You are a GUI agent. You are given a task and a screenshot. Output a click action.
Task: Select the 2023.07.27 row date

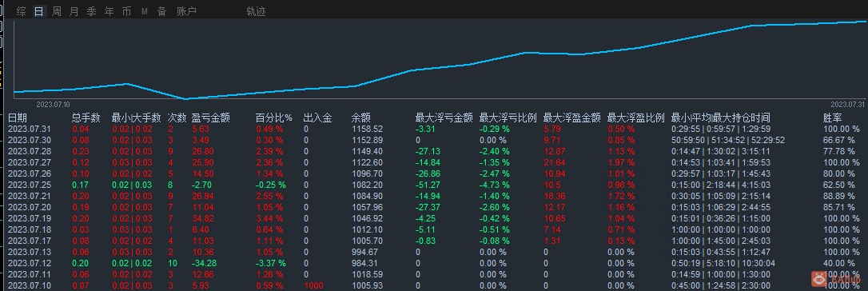coord(30,162)
